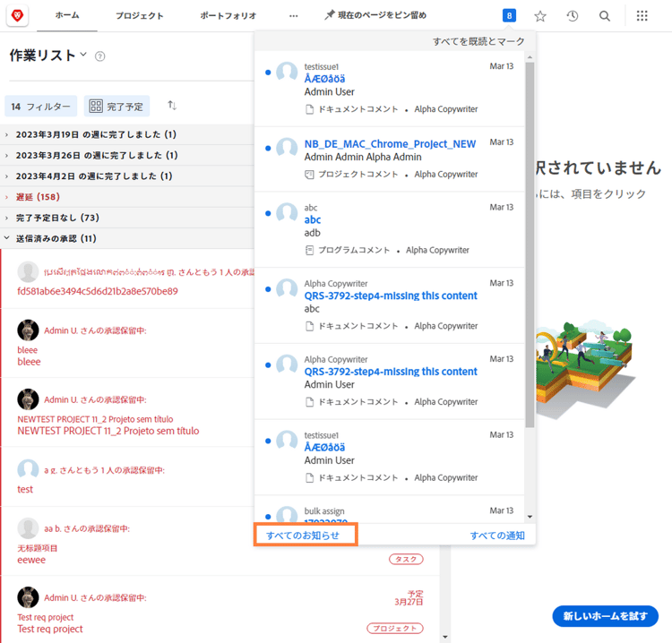
Task: Click the プロジェクト tag badge
Action: (395, 628)
